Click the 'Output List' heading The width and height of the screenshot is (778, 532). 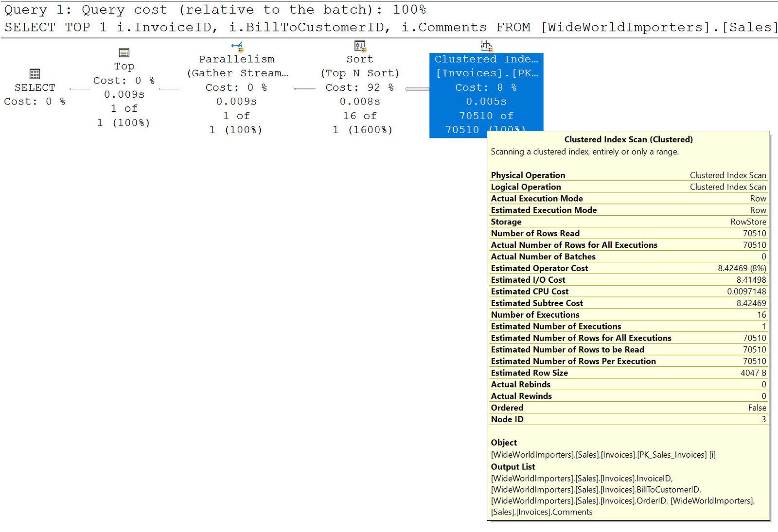pos(513,467)
